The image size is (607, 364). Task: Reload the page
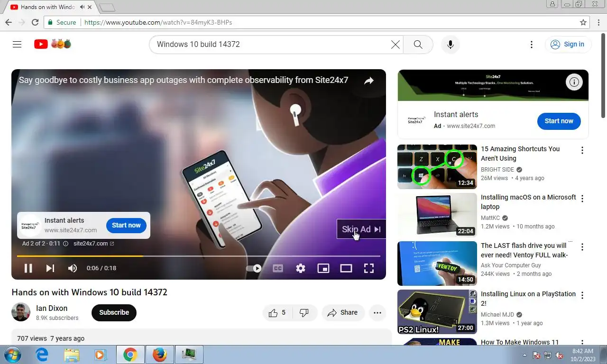[x=35, y=22]
